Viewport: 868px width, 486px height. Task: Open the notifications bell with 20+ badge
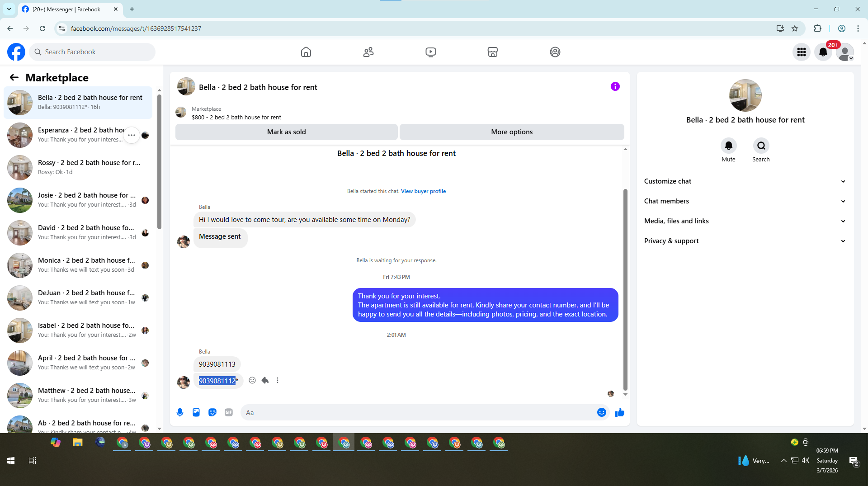click(x=823, y=52)
